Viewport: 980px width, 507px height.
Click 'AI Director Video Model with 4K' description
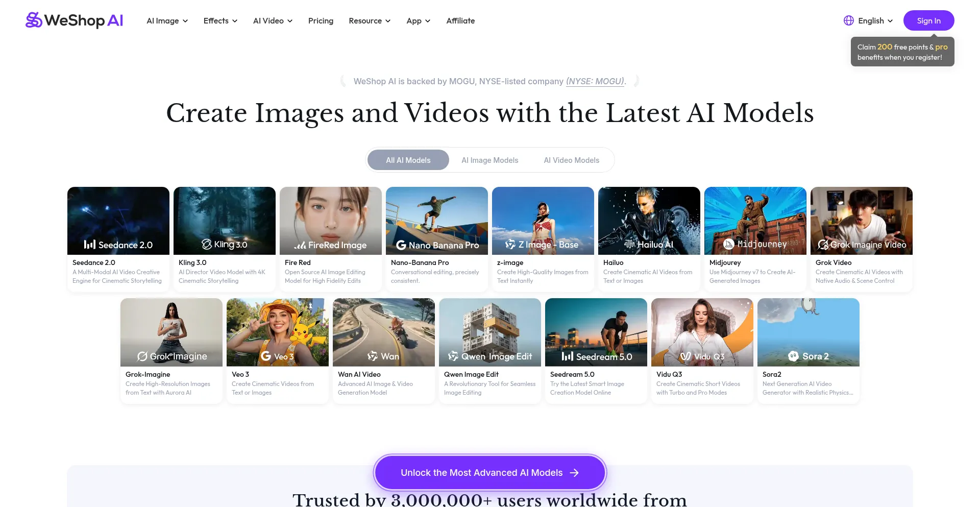point(222,276)
